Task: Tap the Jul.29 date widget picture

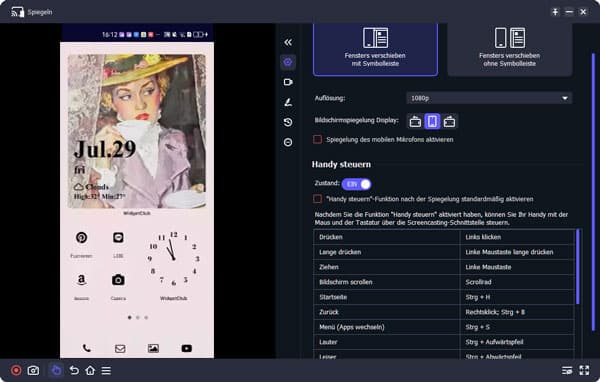Action: point(137,131)
